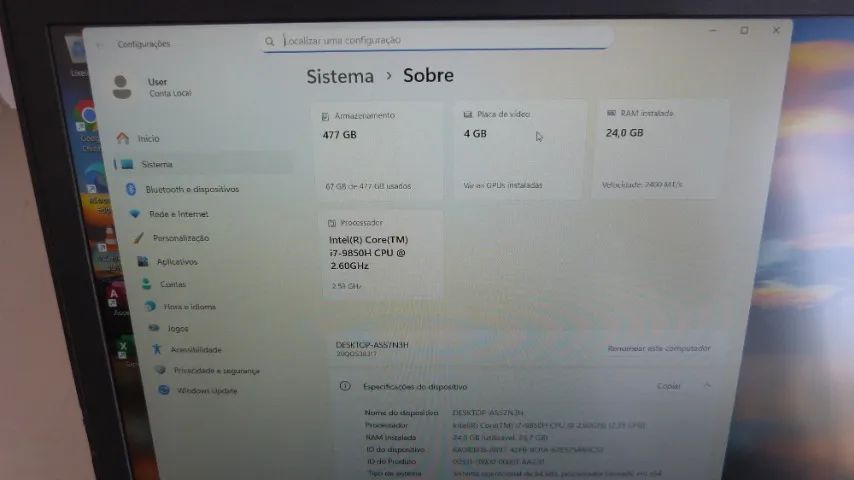Maximize the Configurações window
Viewport: 854px width, 480px height.
(x=744, y=31)
